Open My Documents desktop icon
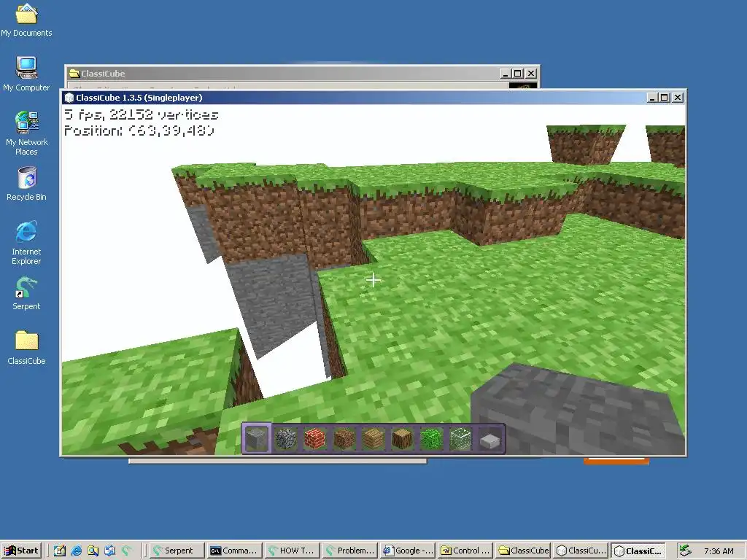The width and height of the screenshot is (747, 560). (26, 20)
